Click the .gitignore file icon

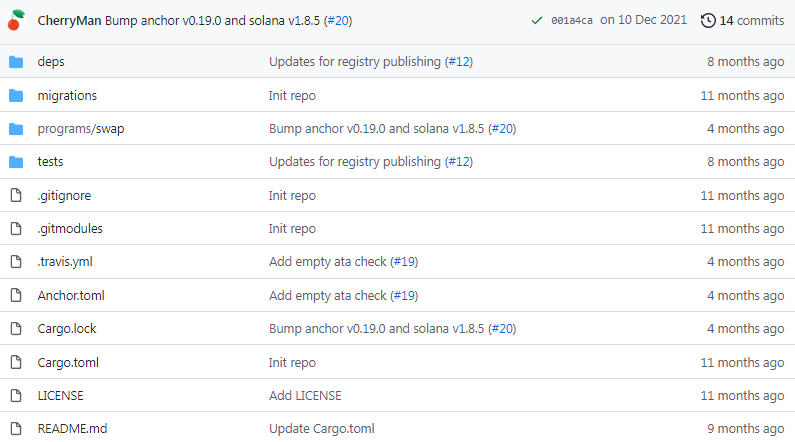coord(16,195)
